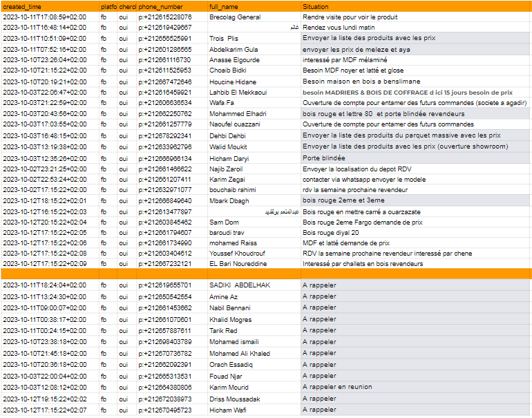Select the Wafa Fa name cell
The height and width of the screenshot is (418, 532).
pos(254,103)
